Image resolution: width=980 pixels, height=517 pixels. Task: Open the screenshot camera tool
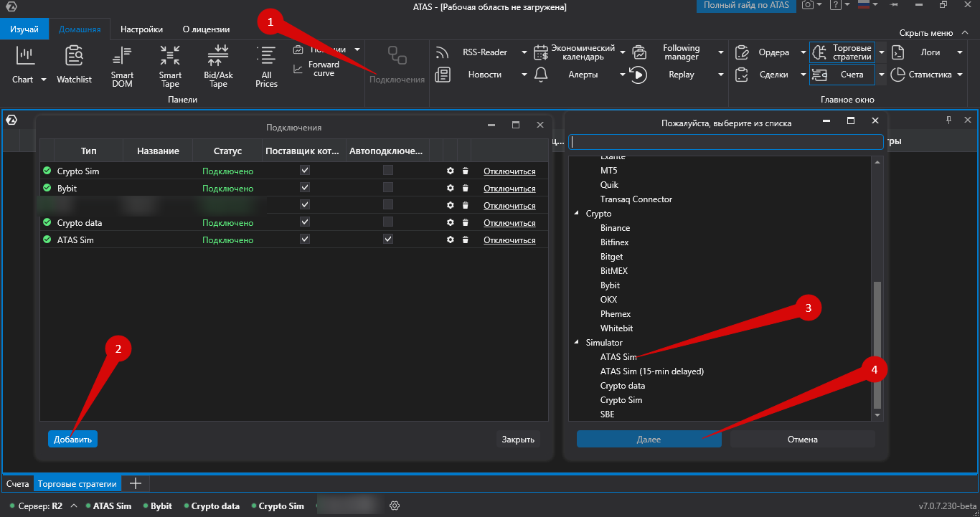tap(807, 5)
